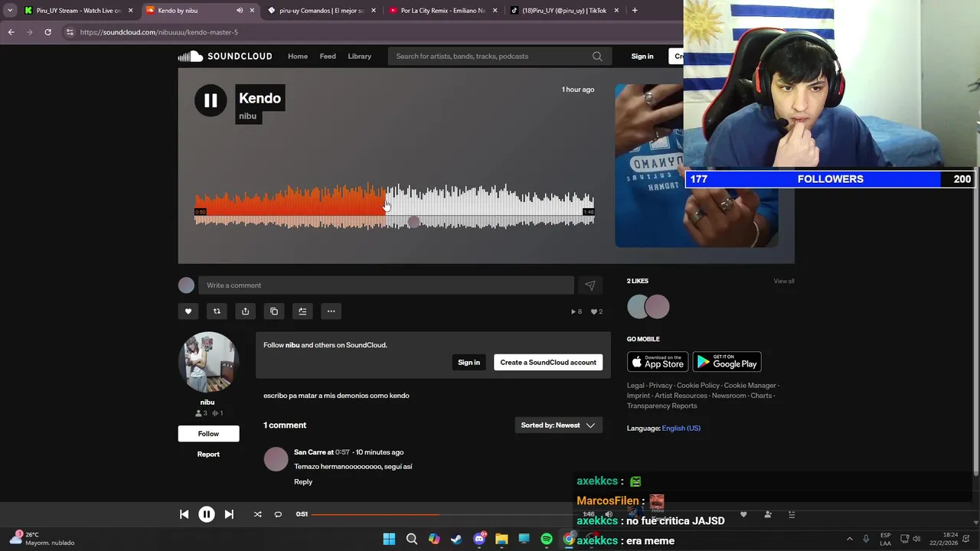Send the comment with the arrow icon

coord(590,285)
